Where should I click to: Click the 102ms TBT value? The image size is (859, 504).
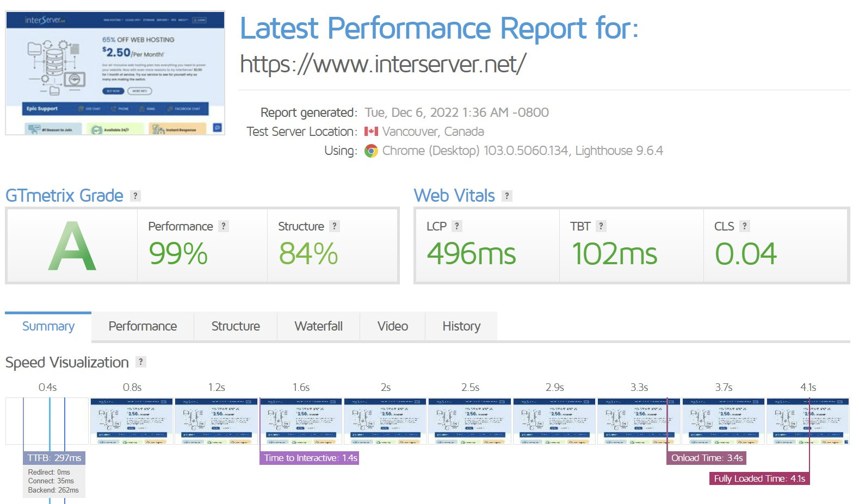[614, 253]
